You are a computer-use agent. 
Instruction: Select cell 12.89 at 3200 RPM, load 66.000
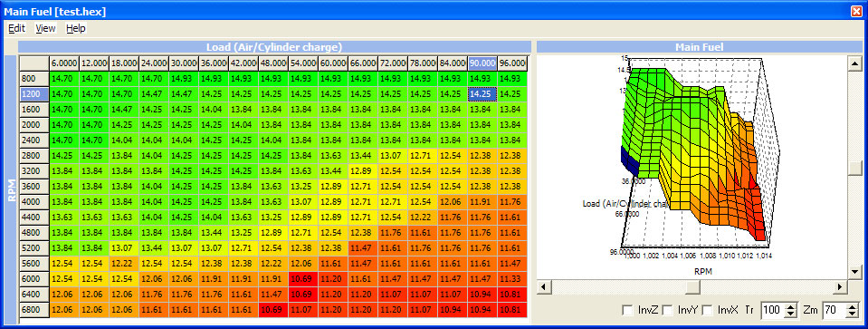click(x=363, y=171)
